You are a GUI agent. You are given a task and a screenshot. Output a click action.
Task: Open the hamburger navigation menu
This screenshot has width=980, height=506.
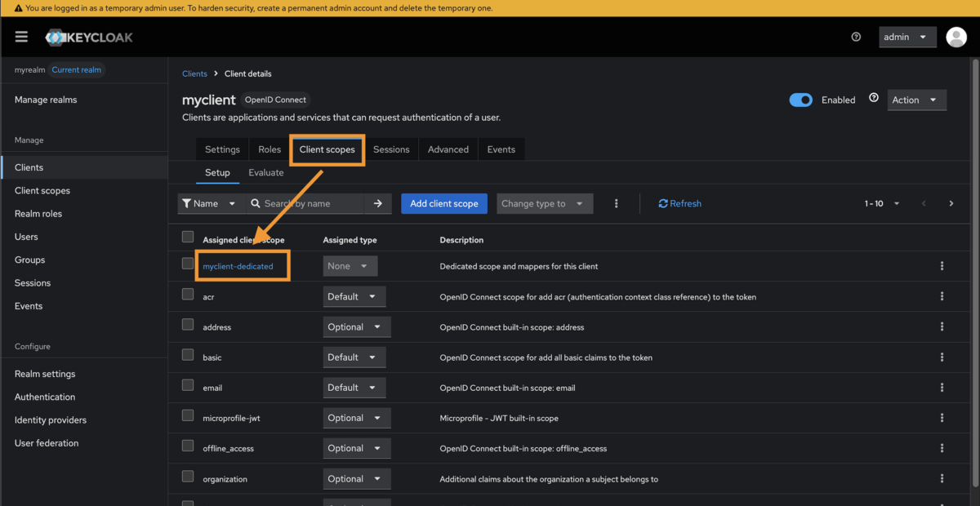click(21, 37)
